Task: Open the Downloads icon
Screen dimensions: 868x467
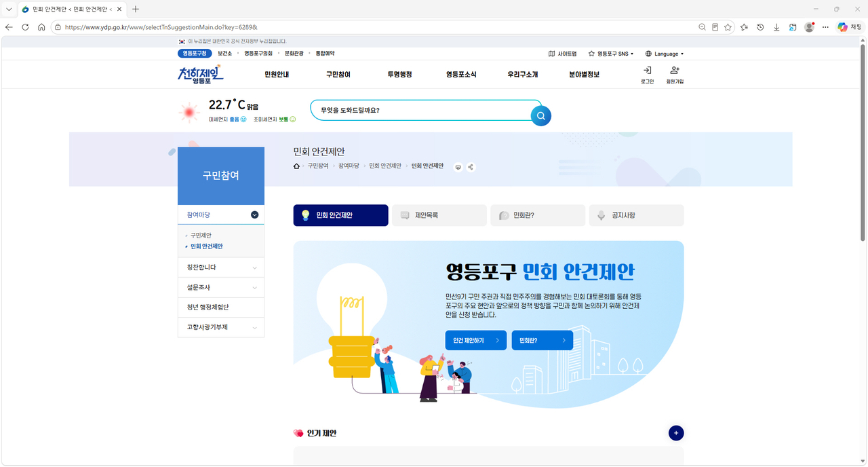Action: (776, 27)
